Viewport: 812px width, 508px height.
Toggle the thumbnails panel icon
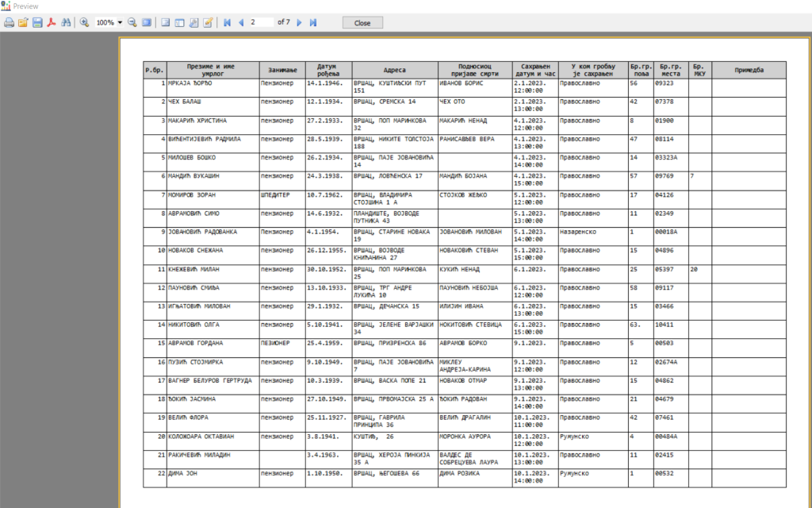tap(180, 23)
